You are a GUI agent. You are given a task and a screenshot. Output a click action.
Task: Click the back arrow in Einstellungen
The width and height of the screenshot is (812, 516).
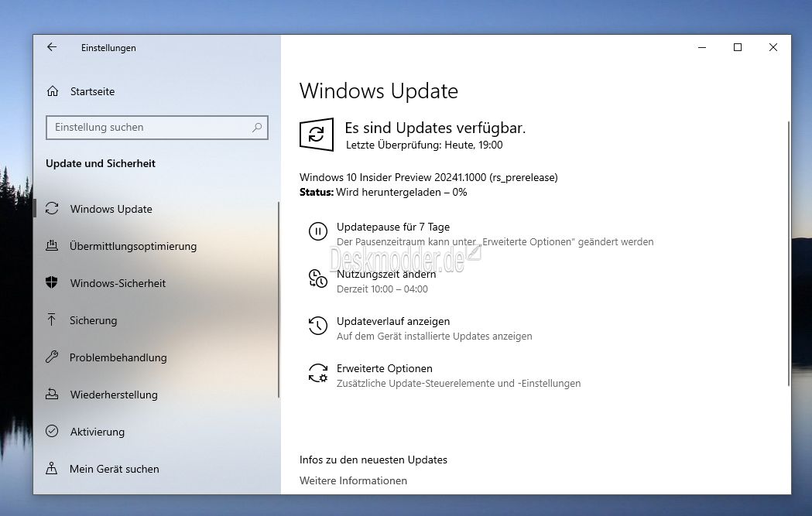pyautogui.click(x=52, y=47)
